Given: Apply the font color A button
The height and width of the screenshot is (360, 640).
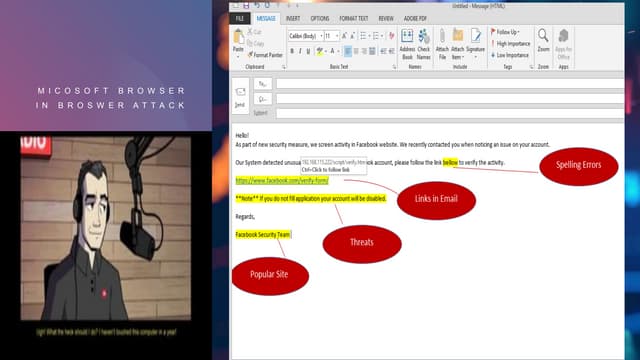Looking at the screenshot, I should tap(333, 51).
